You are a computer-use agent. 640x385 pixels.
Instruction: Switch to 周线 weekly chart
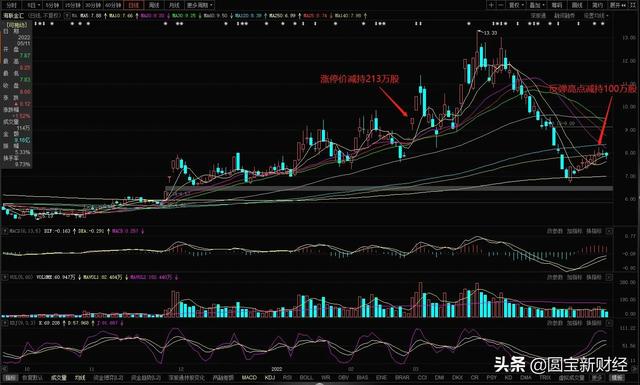(154, 5)
